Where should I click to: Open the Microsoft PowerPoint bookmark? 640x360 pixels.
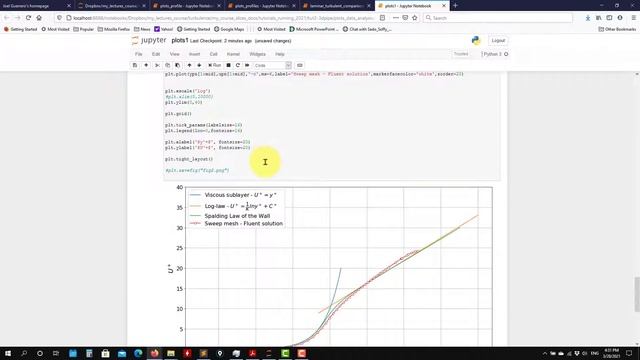pyautogui.click(x=314, y=29)
